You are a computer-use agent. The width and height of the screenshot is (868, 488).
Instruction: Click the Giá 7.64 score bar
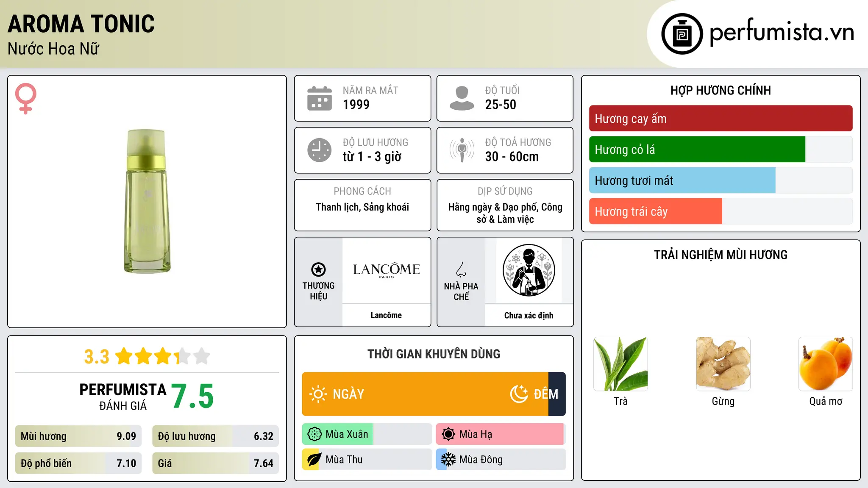point(215,463)
